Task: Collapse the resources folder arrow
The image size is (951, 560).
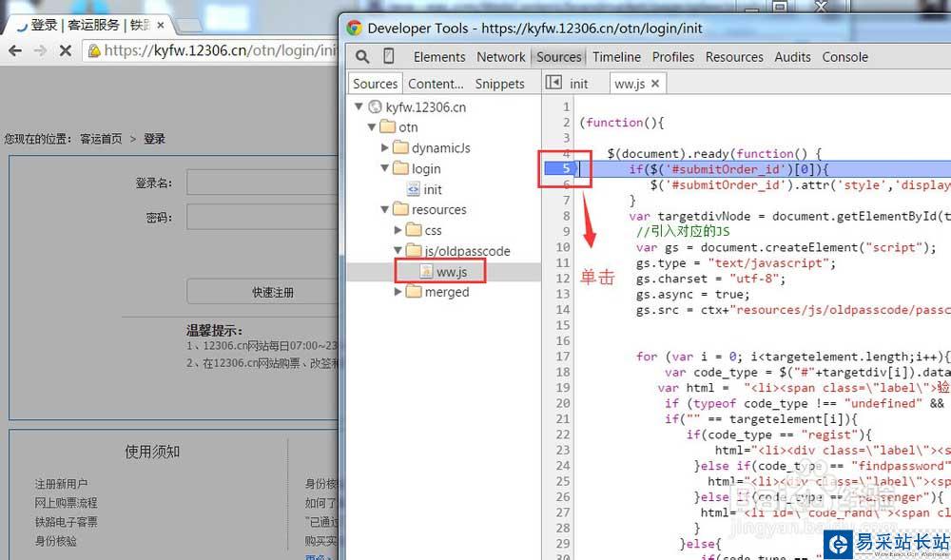Action: (384, 209)
